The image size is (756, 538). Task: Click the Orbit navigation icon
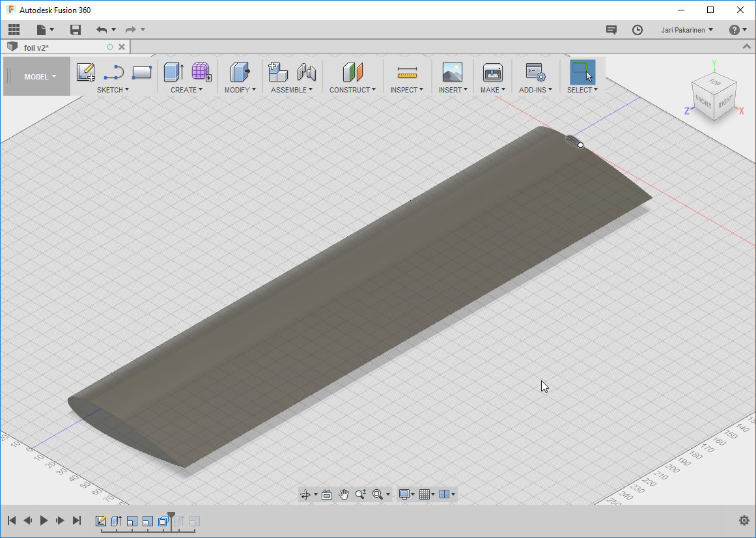click(x=305, y=494)
